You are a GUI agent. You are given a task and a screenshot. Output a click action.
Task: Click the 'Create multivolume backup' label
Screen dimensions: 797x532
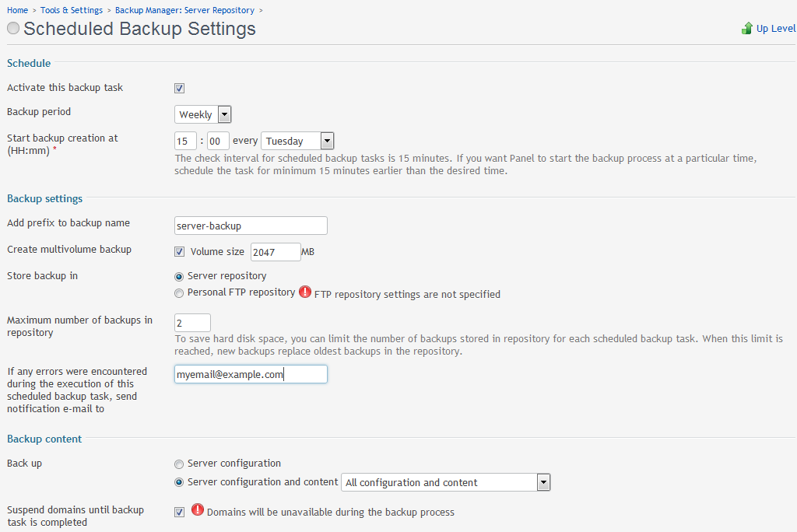(69, 249)
